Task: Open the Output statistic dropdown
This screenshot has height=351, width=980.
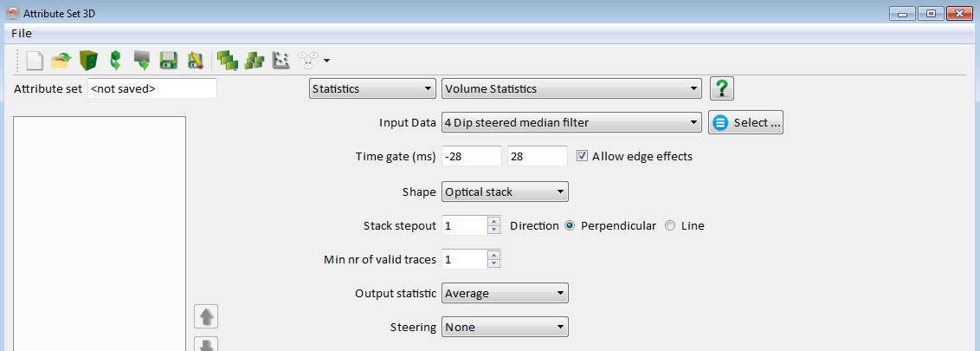Action: click(x=505, y=294)
